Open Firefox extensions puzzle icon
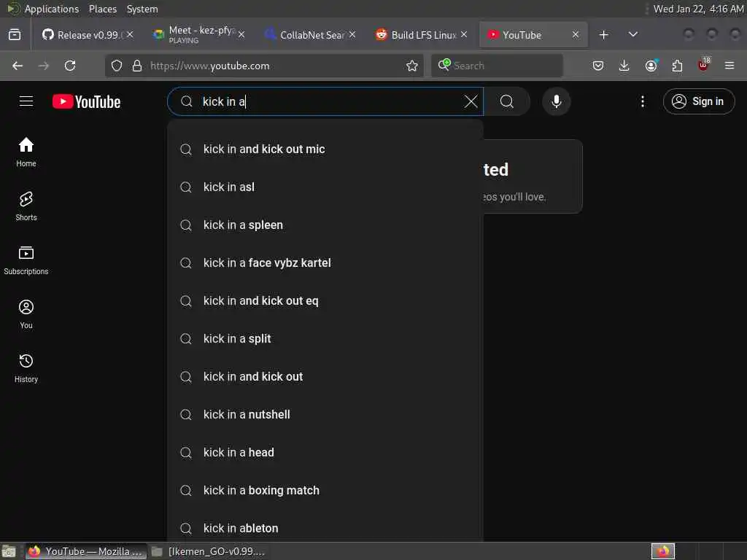 click(x=677, y=66)
